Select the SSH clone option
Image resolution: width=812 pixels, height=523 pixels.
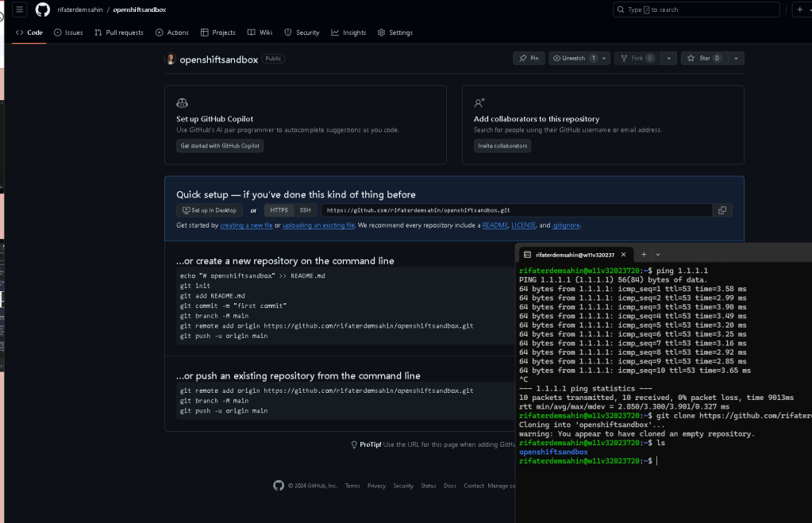tap(305, 210)
